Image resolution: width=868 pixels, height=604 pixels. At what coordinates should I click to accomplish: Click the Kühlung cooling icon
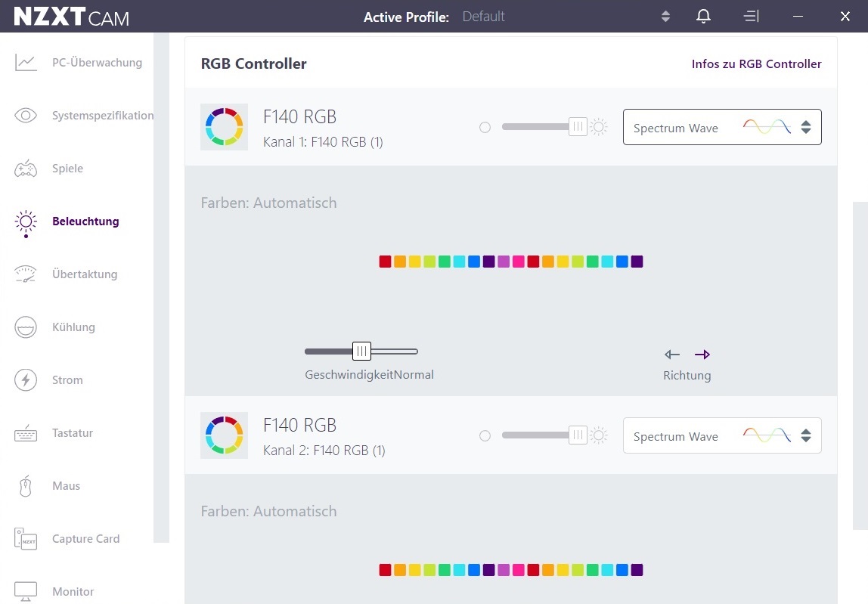pos(26,327)
